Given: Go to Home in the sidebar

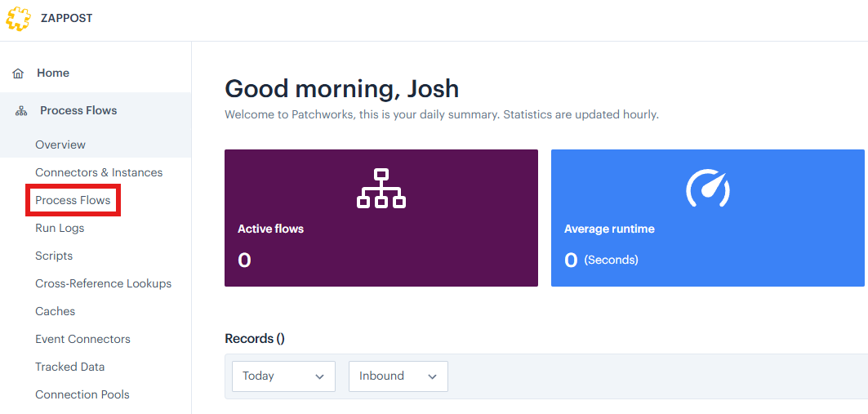Looking at the screenshot, I should tap(53, 73).
